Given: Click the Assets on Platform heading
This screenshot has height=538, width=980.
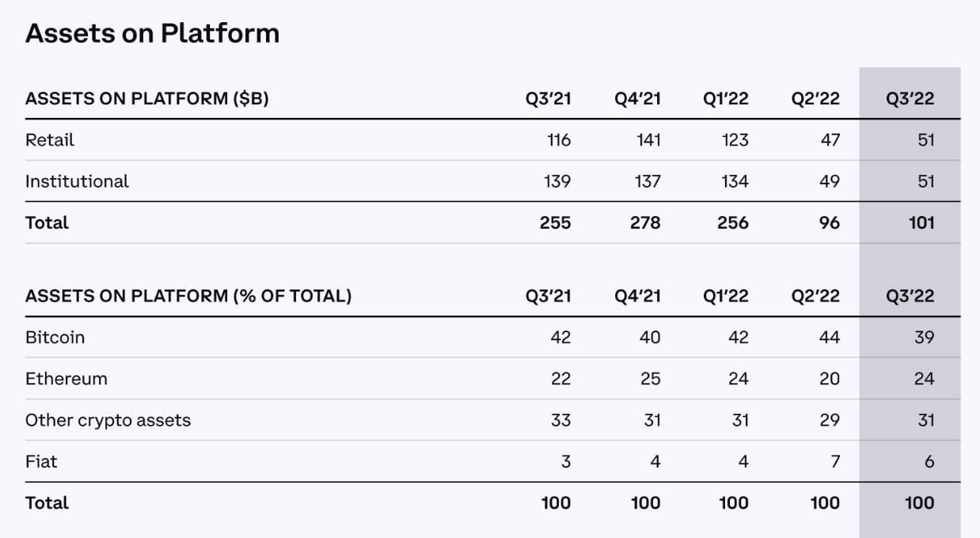Looking at the screenshot, I should tap(152, 33).
